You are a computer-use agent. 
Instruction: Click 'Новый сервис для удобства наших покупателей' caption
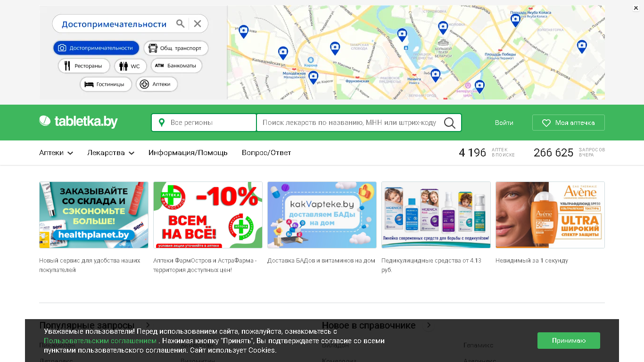pos(90,265)
